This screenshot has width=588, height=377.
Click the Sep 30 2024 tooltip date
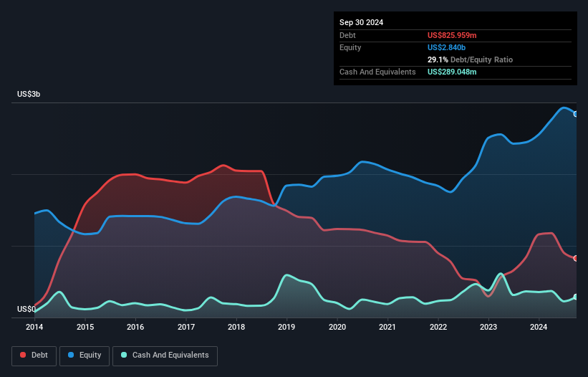(361, 22)
